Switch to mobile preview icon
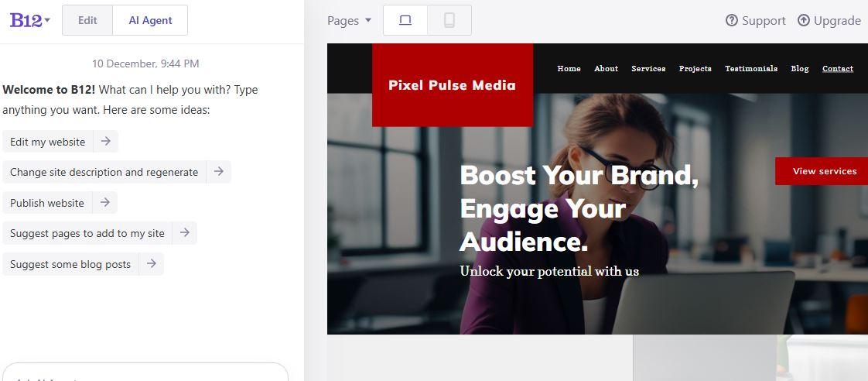Image resolution: width=868 pixels, height=381 pixels. click(449, 21)
